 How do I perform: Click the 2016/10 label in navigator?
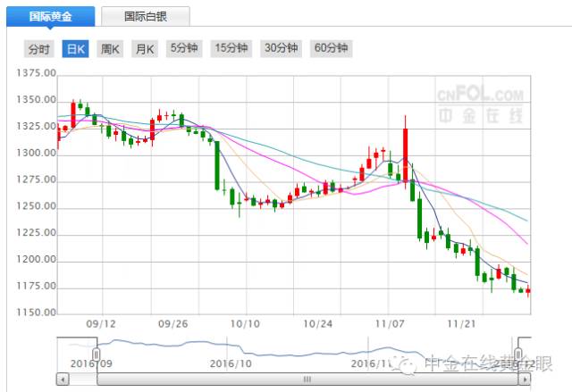point(231,363)
